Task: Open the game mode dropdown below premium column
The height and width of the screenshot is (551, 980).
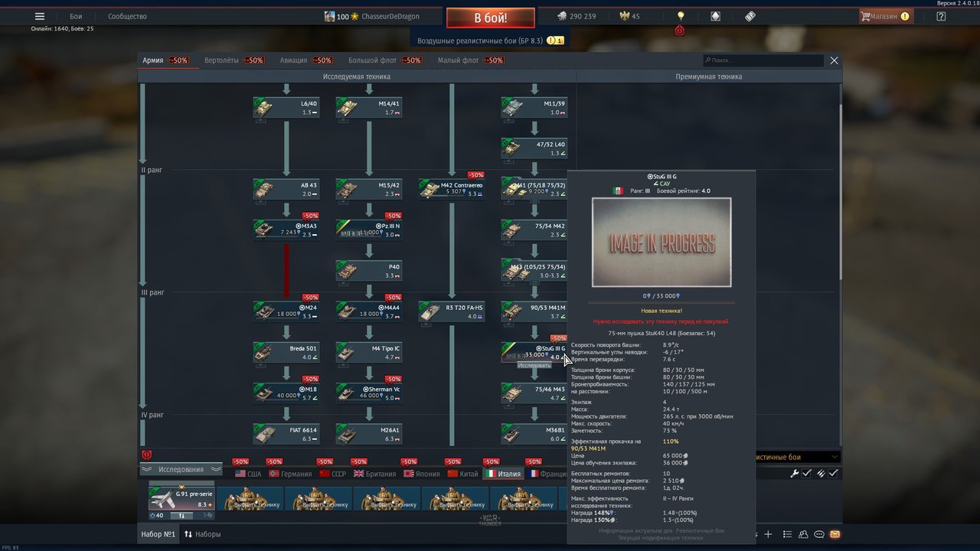Action: click(799, 457)
